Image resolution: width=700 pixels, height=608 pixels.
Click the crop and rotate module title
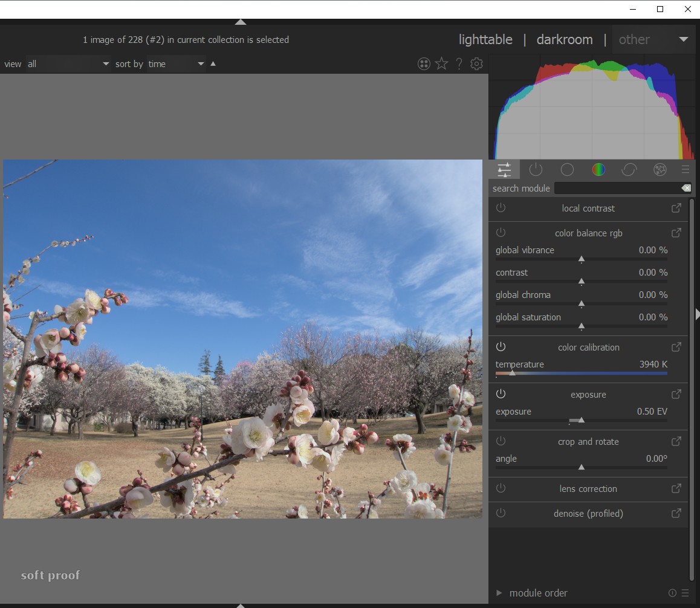click(x=588, y=441)
